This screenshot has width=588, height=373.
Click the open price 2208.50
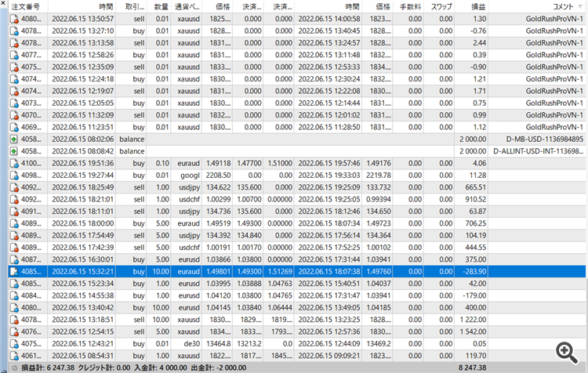tap(218, 176)
